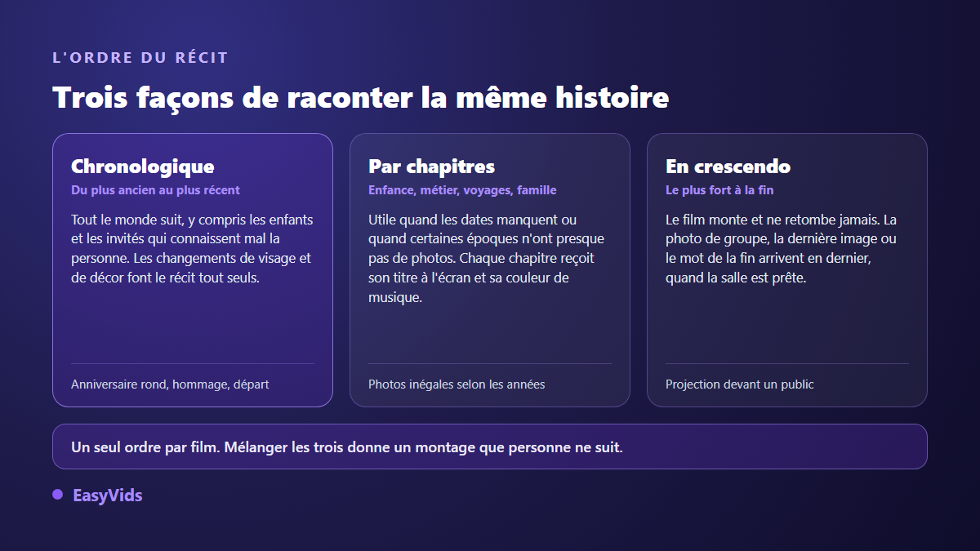980x551 pixels.
Task: Click subtitle 'Le plus fort à la fin'
Action: tap(719, 190)
